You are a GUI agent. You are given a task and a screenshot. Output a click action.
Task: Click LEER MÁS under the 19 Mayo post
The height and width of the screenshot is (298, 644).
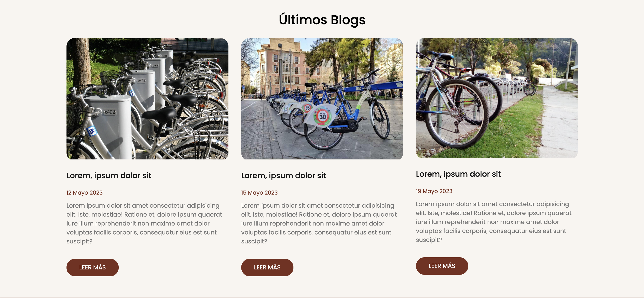[x=442, y=266]
